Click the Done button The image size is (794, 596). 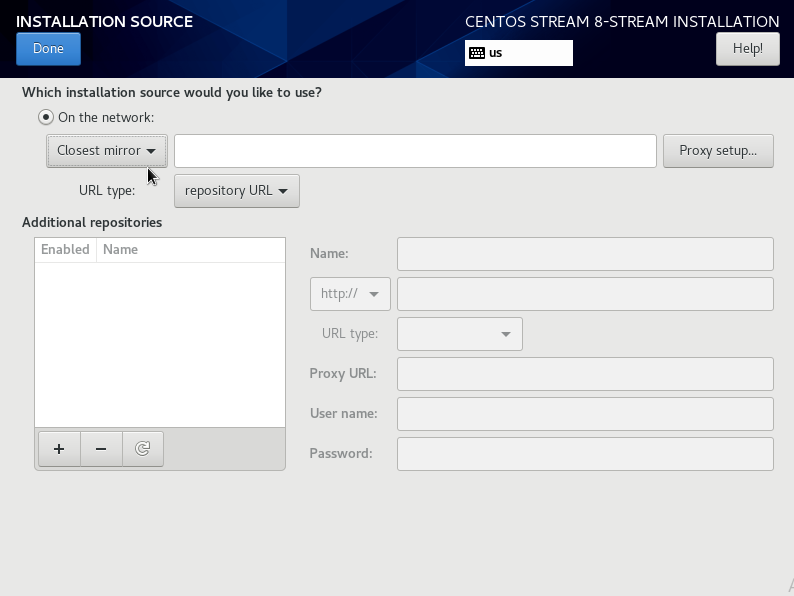[x=48, y=49]
